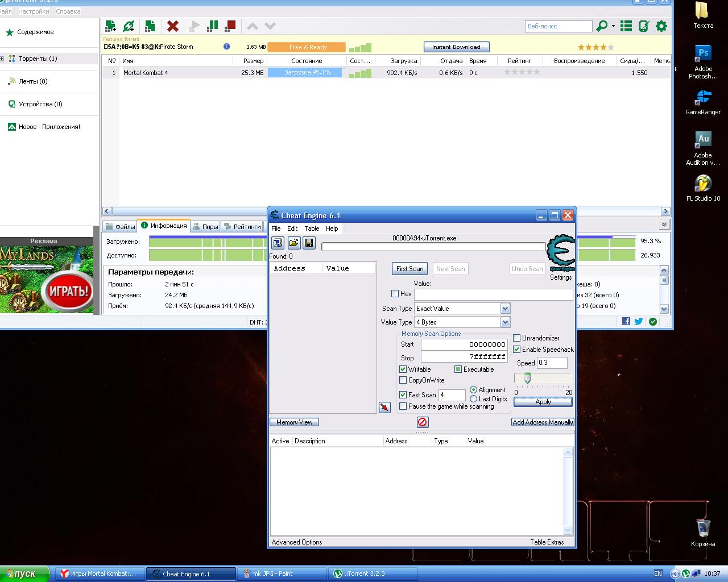Open GameRanger desktop icon
This screenshot has width=728, height=582.
tap(703, 102)
